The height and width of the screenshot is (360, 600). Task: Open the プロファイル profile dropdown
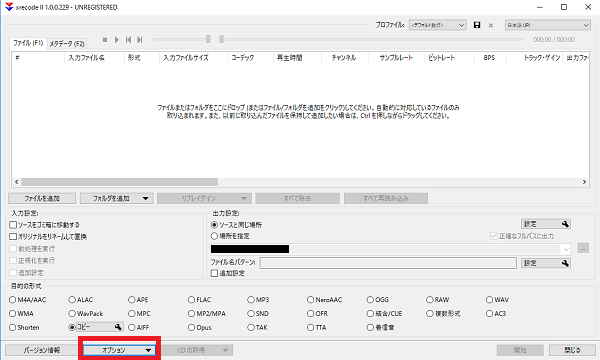point(437,25)
